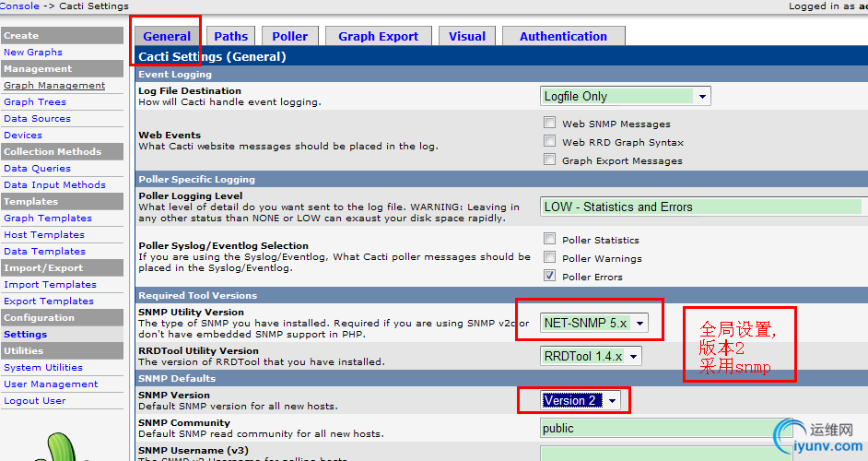
Task: Select Settings in the Configuration menu
Action: pos(26,335)
